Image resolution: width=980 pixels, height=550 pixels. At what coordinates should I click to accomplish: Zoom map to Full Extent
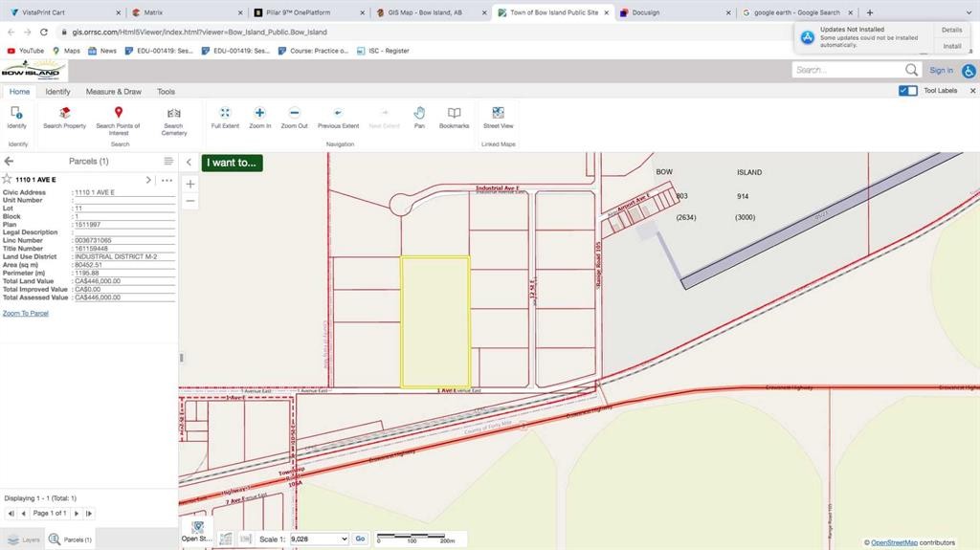[225, 117]
